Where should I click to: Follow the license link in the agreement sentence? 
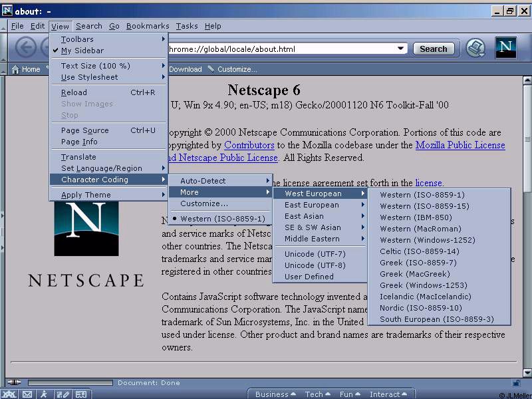428,183
